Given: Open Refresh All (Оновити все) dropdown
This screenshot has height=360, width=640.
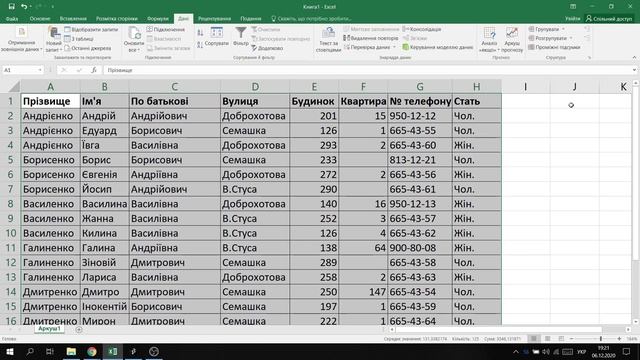Looking at the screenshot, I should coord(134,40).
